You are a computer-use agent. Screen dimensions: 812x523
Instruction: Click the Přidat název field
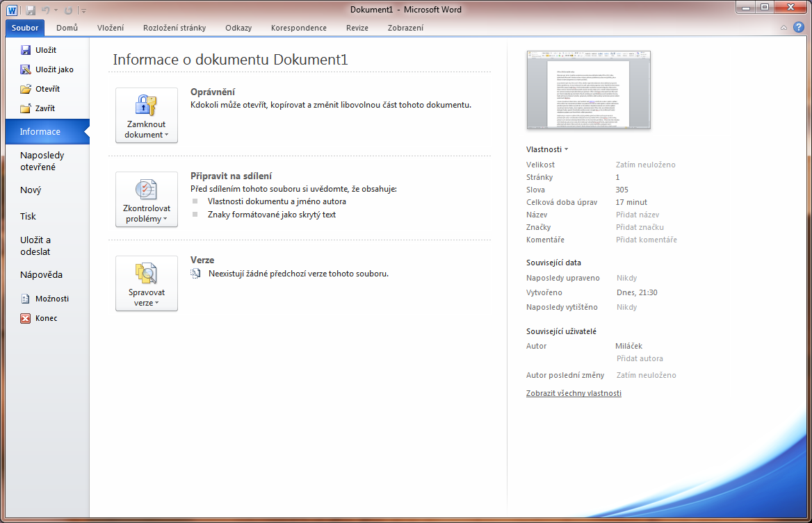pyautogui.click(x=638, y=215)
